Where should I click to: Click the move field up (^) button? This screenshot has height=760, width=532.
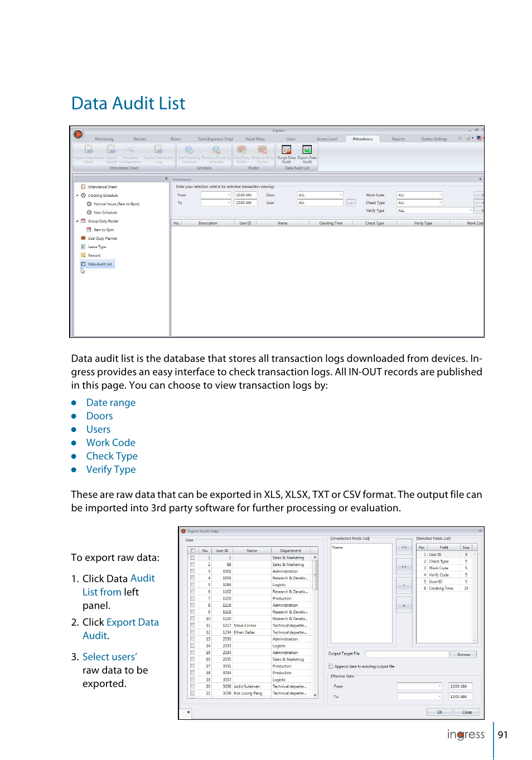404,585
